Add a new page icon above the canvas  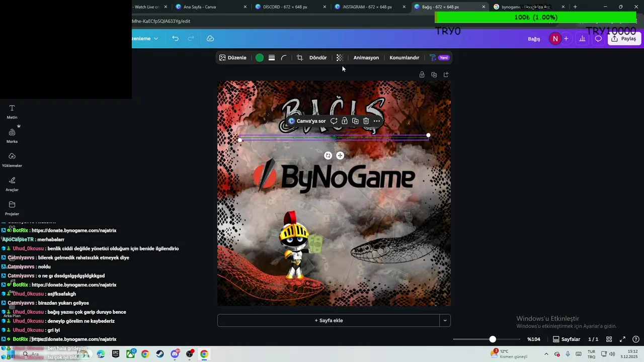446,74
